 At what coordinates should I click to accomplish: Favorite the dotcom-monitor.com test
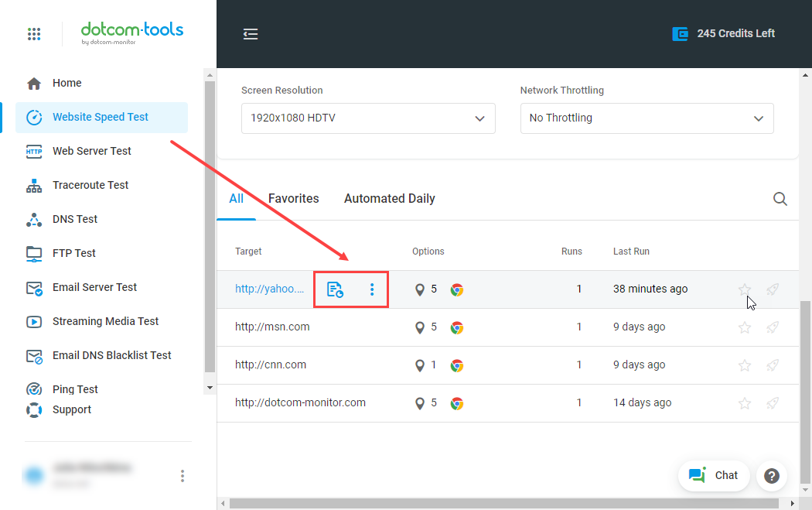(x=745, y=403)
